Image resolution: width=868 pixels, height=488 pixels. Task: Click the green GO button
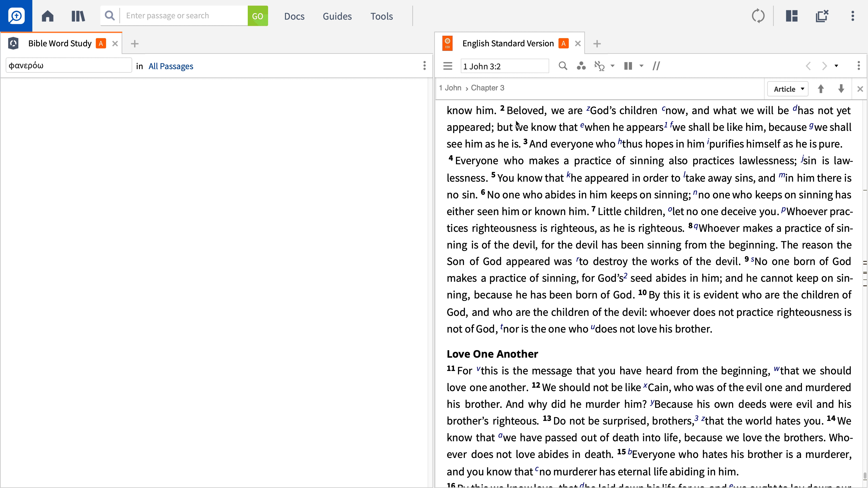258,16
